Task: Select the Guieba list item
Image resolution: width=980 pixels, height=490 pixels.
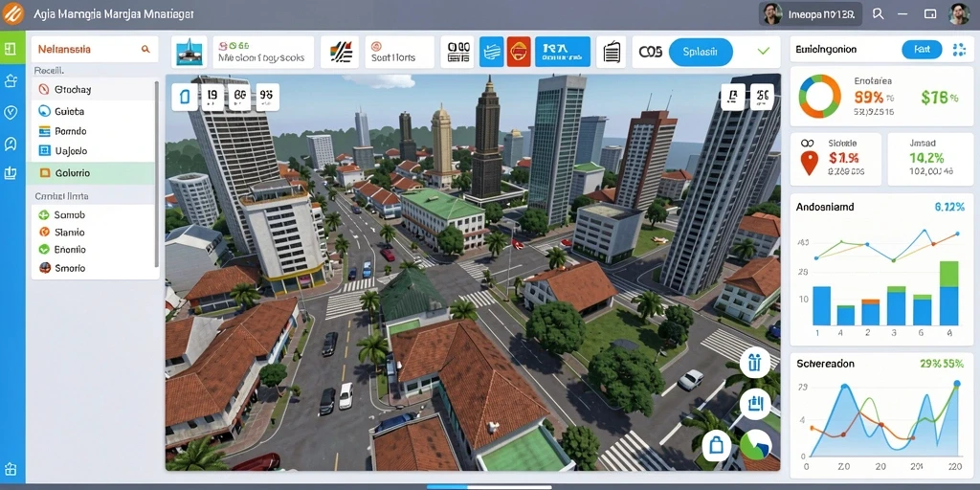Action: [x=93, y=111]
